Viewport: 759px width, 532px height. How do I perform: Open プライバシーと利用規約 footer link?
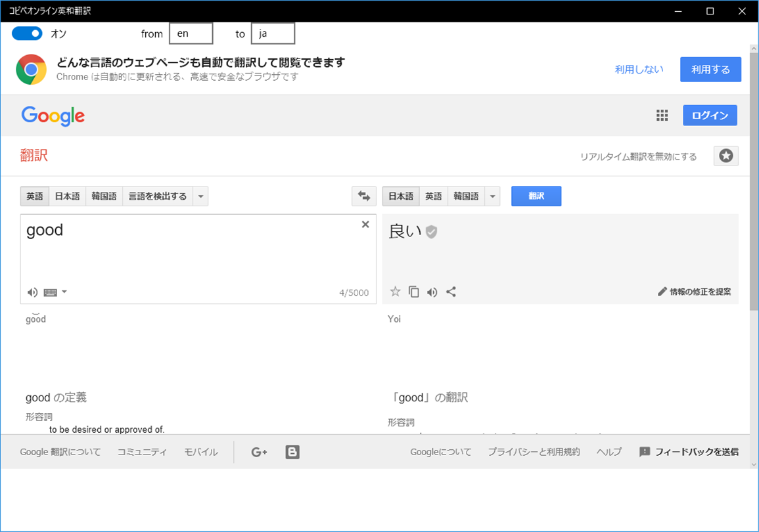[x=534, y=452]
